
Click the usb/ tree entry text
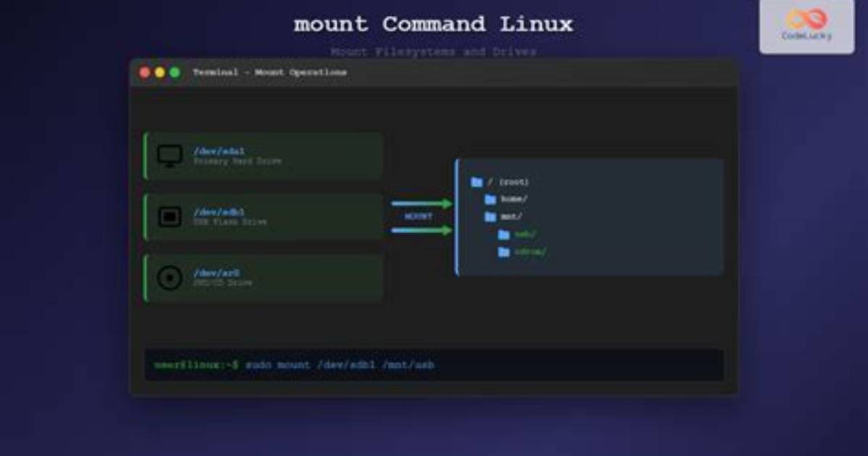tap(525, 235)
